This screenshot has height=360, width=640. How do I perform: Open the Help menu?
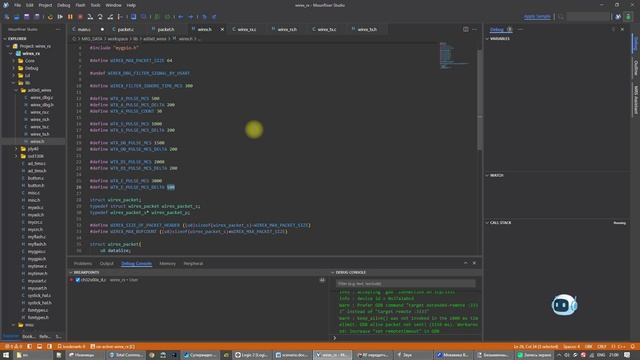131,5
